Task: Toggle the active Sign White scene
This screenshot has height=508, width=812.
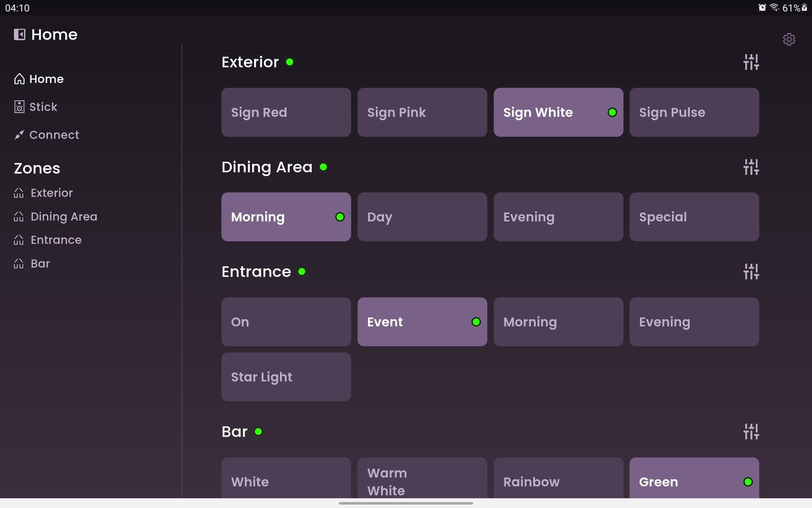Action: (x=558, y=112)
